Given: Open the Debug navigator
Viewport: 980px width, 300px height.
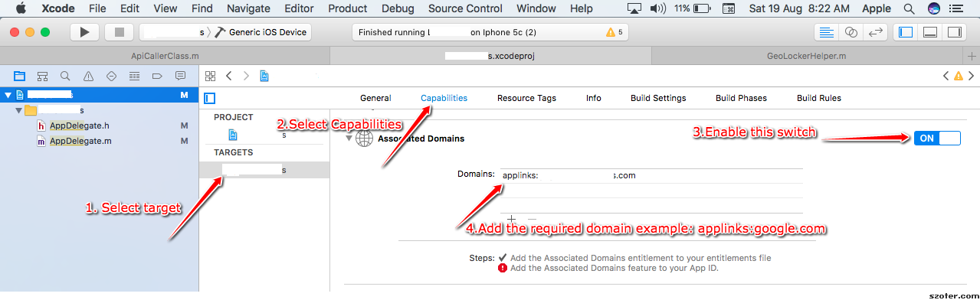Looking at the screenshot, I should click(x=135, y=76).
